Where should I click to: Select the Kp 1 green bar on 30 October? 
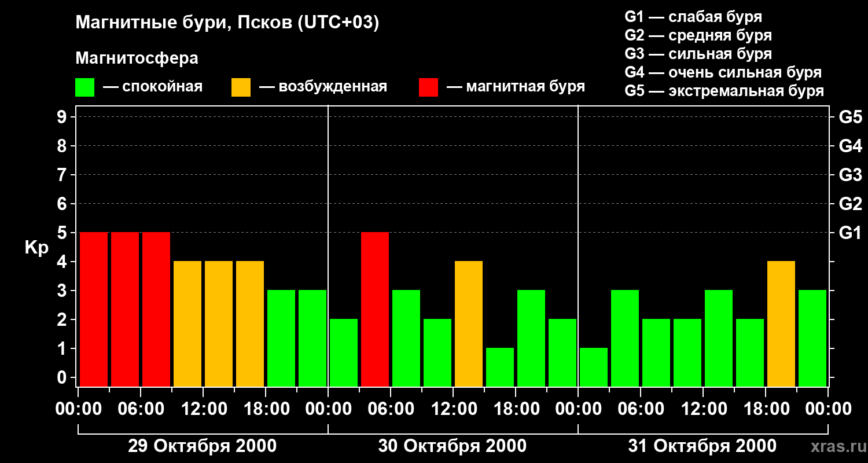tap(500, 367)
